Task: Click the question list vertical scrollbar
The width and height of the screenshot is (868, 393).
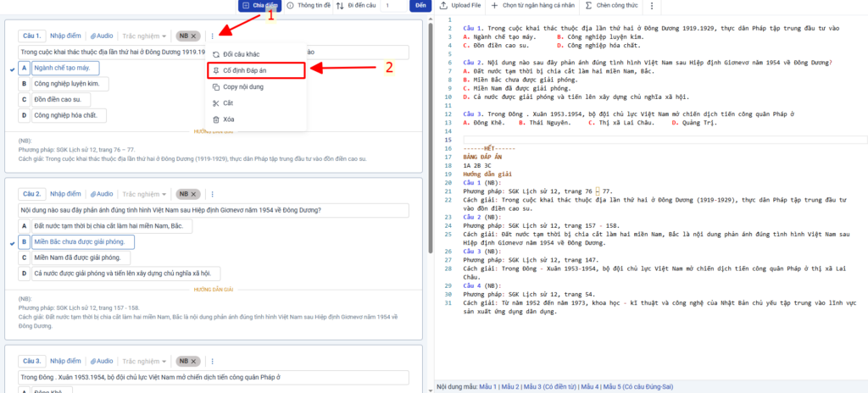Action: 430,138
